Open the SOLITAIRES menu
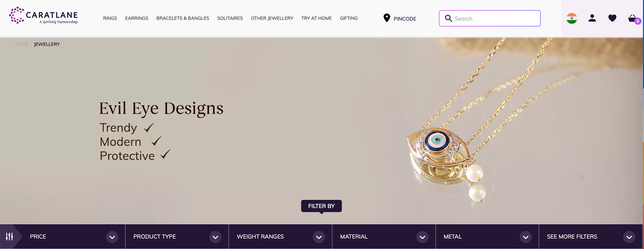The height and width of the screenshot is (249, 644). tap(230, 18)
